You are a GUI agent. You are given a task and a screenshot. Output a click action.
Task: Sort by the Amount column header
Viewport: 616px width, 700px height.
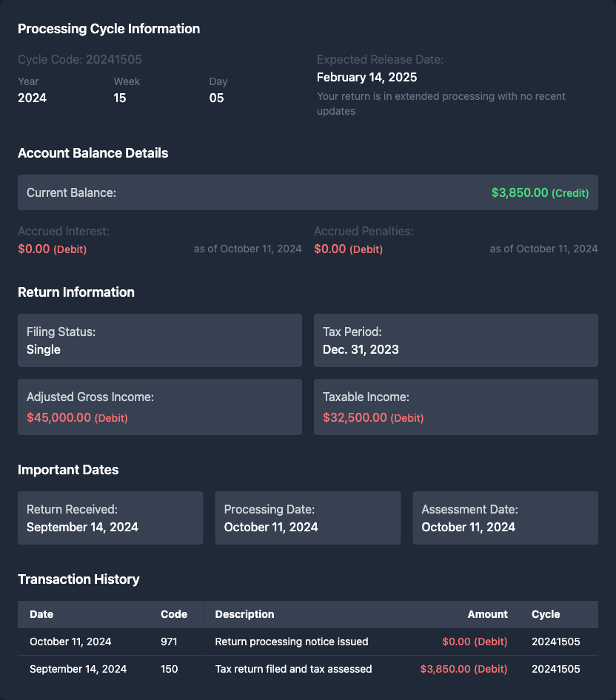[x=487, y=614]
